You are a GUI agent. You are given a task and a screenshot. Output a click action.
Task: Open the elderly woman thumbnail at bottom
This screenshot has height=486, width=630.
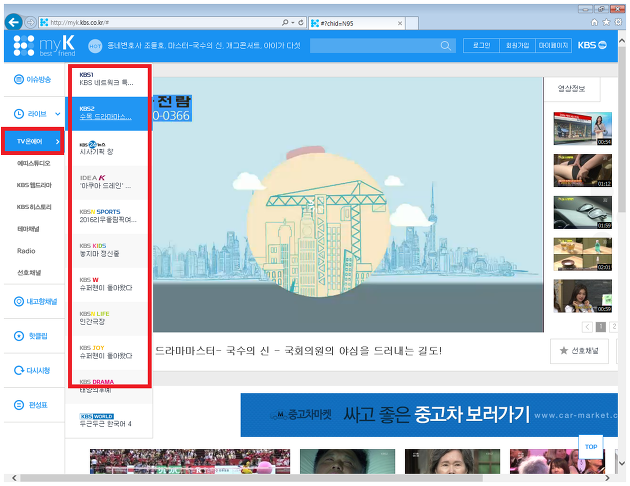[x=452, y=461]
